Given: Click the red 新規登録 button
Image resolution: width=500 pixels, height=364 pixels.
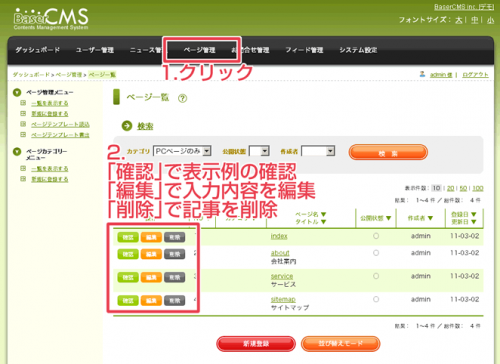Looking at the screenshot, I should 256,344.
